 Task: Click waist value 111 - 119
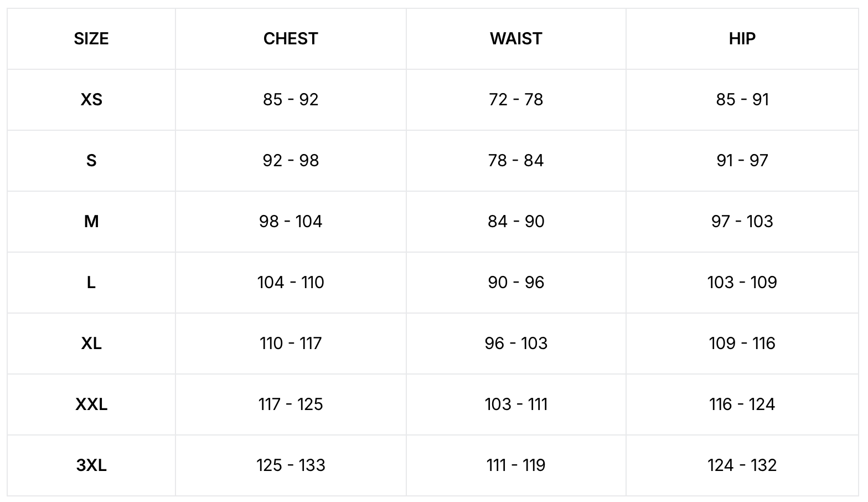(516, 465)
